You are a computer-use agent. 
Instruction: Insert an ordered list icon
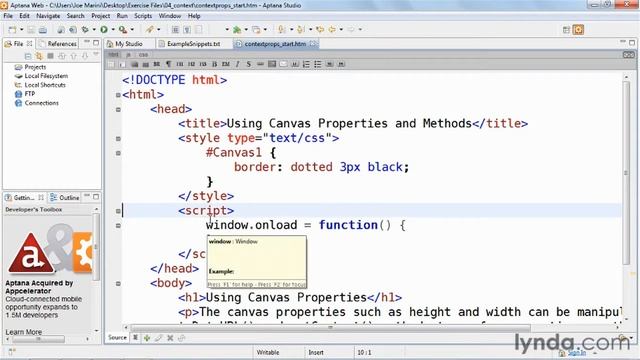(306, 64)
